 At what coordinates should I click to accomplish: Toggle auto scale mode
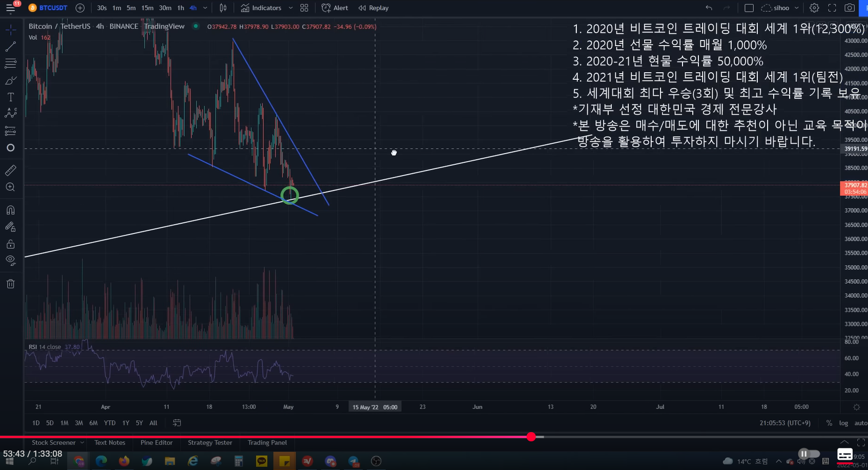tap(861, 423)
